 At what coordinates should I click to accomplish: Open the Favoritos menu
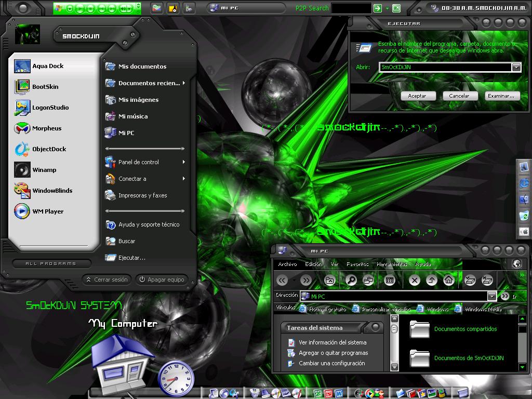click(357, 264)
